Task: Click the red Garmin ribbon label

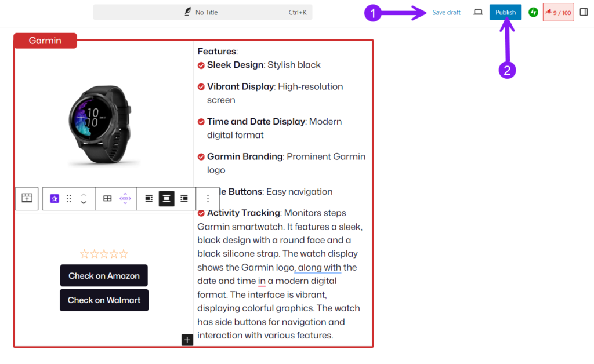Action: (45, 41)
